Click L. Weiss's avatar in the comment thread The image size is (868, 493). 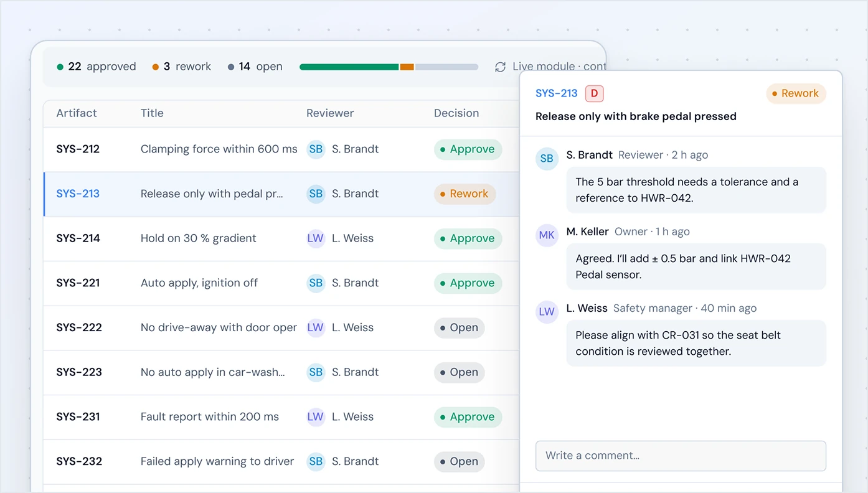(547, 312)
